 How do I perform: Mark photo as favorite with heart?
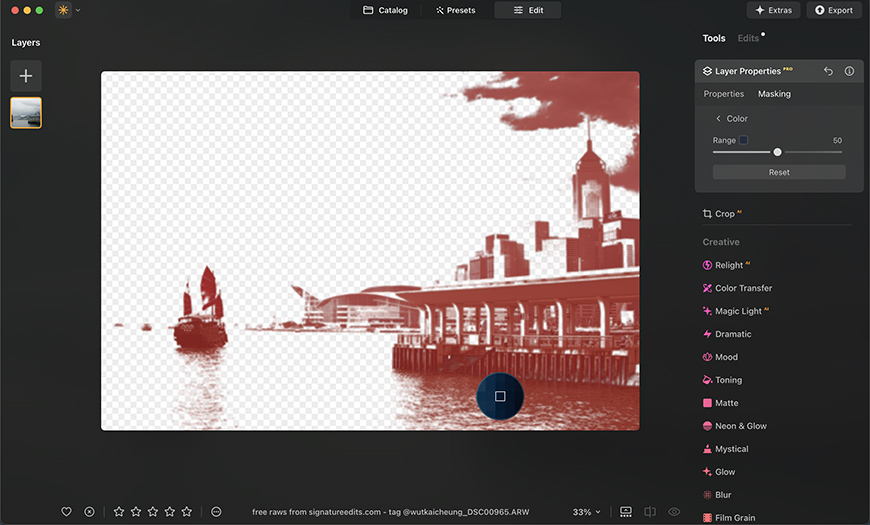pos(67,512)
